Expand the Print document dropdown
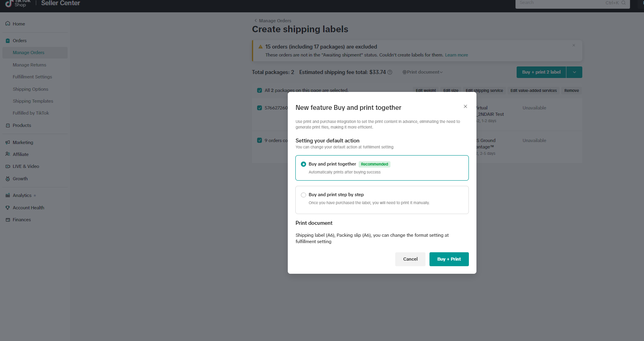This screenshot has height=341, width=644. [423, 72]
